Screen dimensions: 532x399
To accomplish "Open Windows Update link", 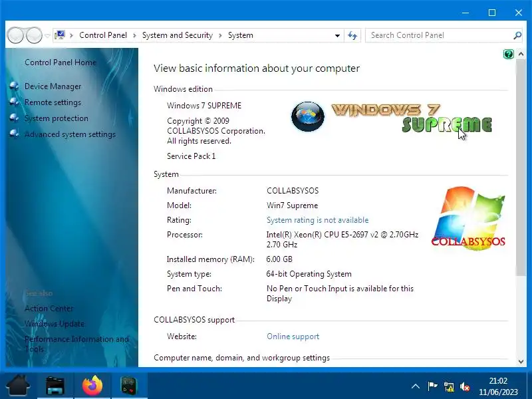I will [55, 324].
